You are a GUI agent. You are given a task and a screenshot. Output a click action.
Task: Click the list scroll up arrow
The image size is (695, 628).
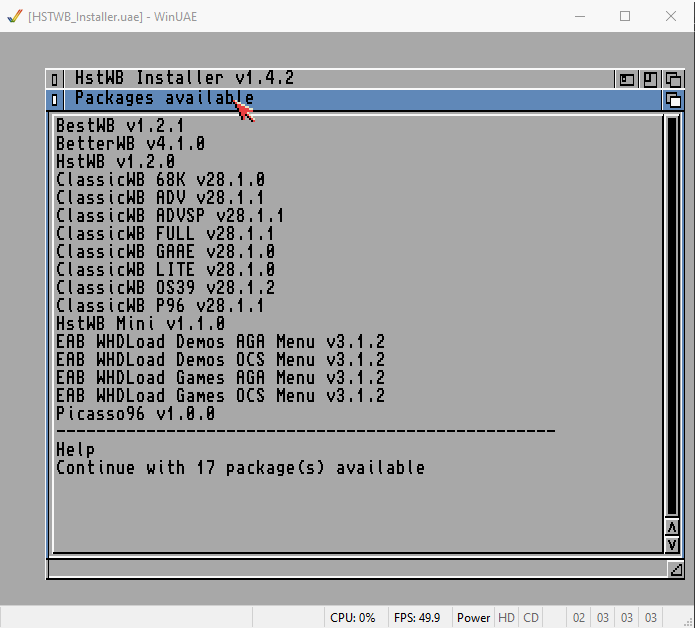pos(672,527)
